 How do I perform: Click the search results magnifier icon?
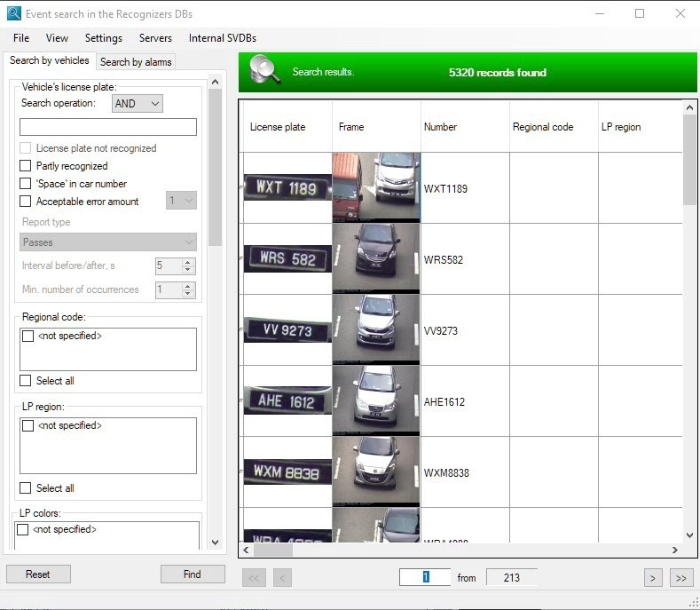pyautogui.click(x=265, y=71)
